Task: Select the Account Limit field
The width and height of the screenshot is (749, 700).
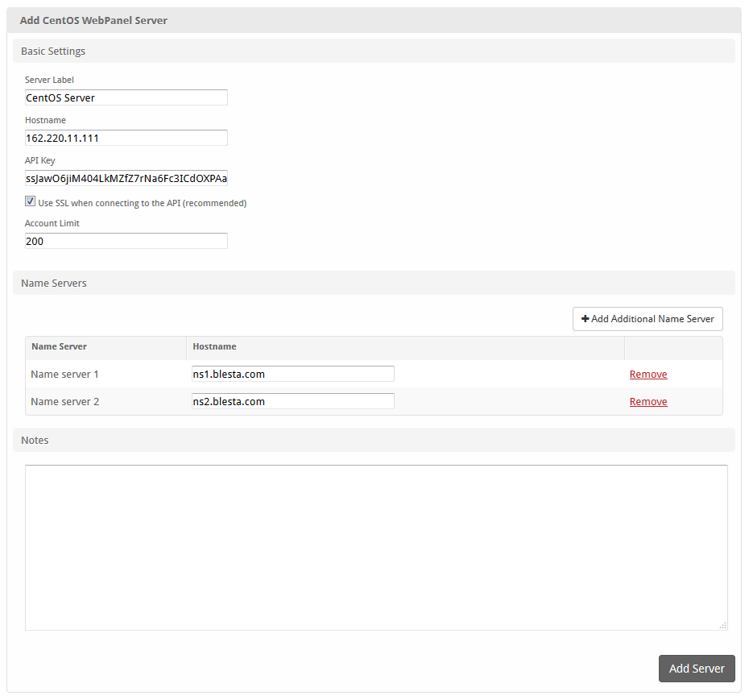Action: point(126,241)
